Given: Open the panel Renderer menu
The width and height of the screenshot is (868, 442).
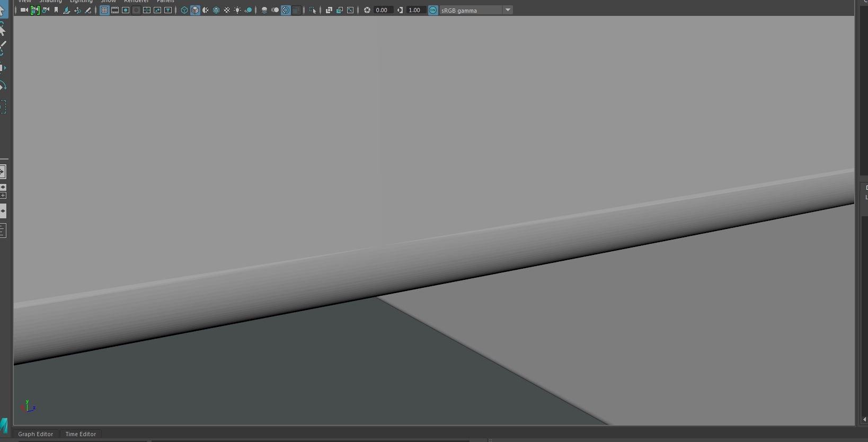Looking at the screenshot, I should pos(136,2).
